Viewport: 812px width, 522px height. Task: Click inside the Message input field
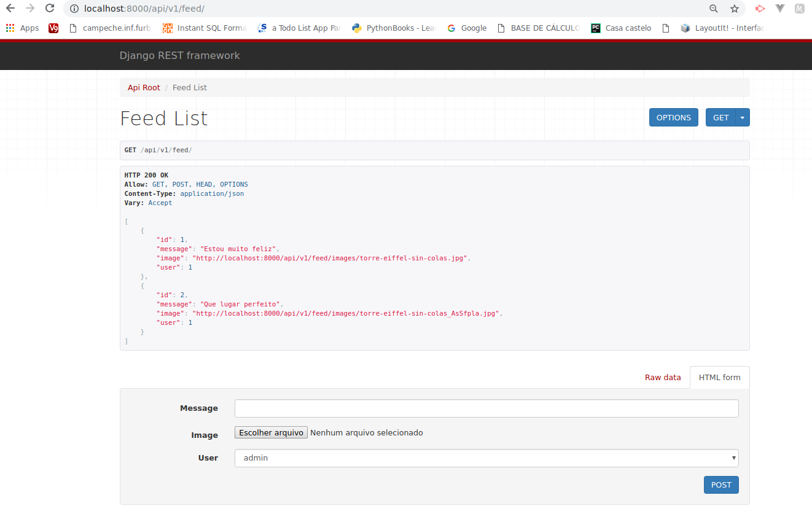click(485, 408)
